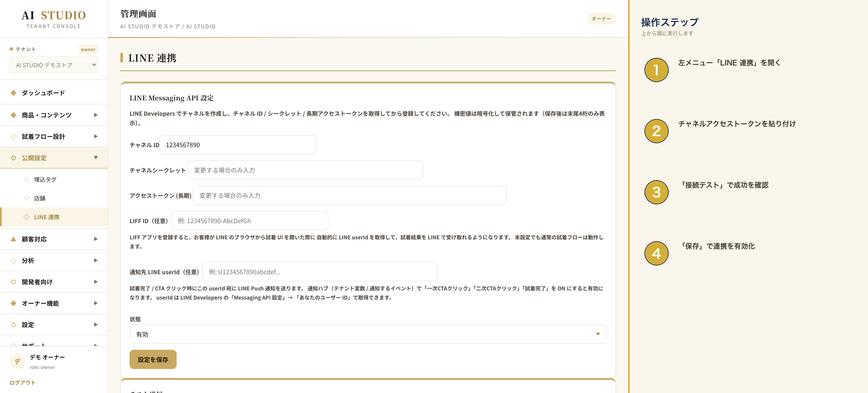Expand the 開発者向け menu arrow
This screenshot has height=393, width=868.
tap(96, 282)
